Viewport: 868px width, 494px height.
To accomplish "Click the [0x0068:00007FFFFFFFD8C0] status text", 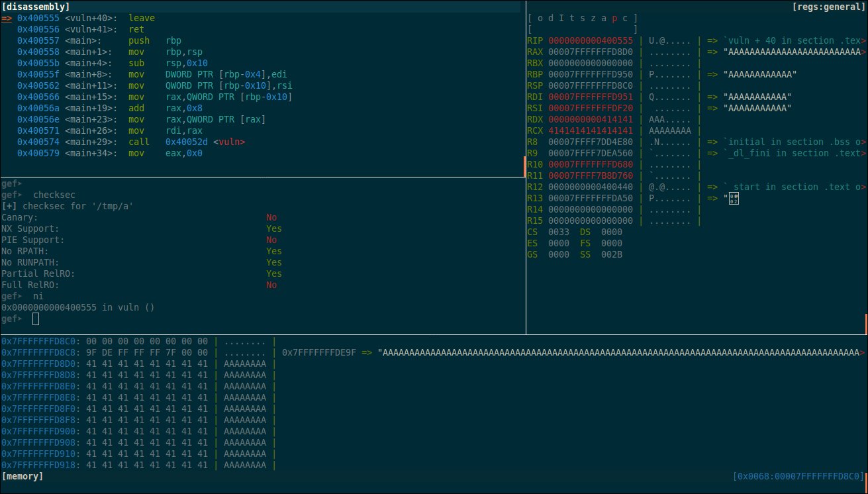I will [x=798, y=476].
